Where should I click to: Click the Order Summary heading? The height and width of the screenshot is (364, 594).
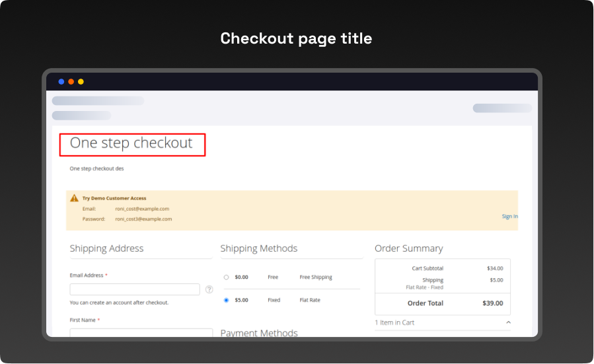(x=408, y=248)
